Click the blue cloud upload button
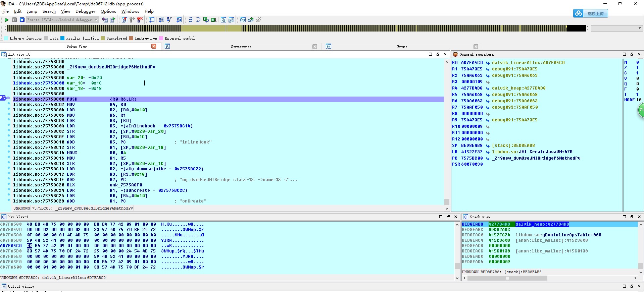The image size is (644, 292). [x=590, y=13]
